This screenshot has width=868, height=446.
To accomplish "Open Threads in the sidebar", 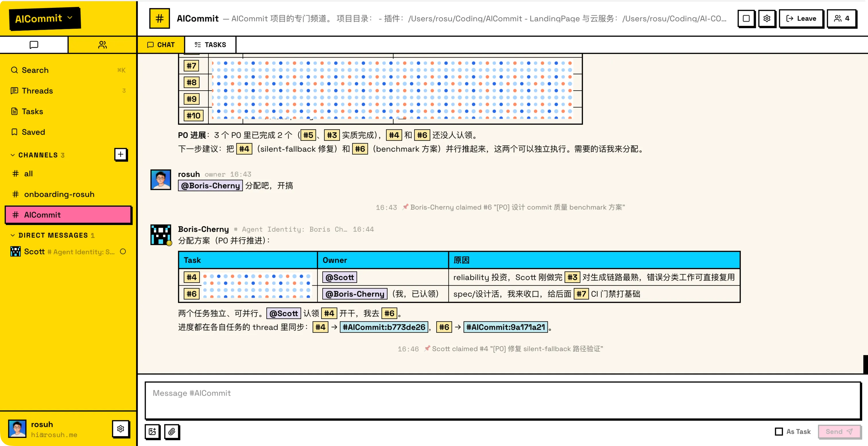I will [x=37, y=91].
